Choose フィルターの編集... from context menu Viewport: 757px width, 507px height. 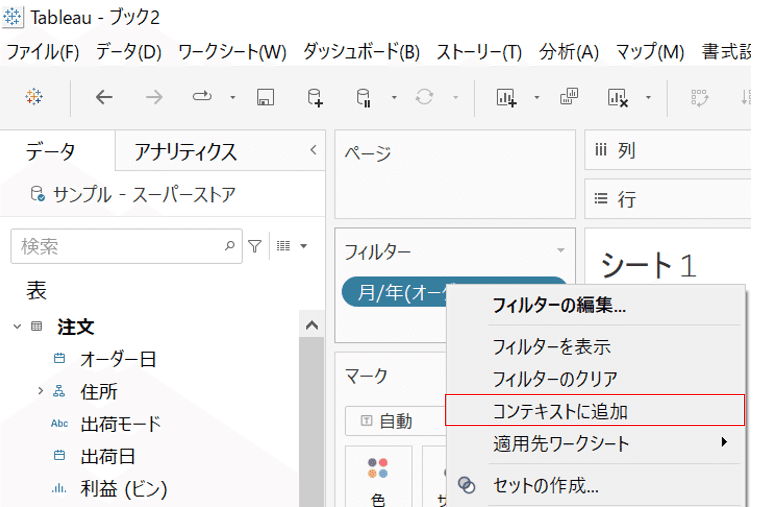559,305
